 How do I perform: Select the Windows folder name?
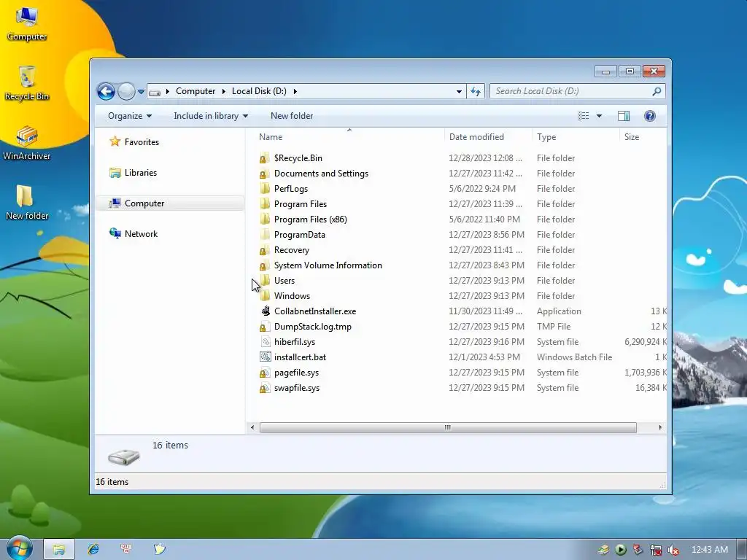coord(292,296)
